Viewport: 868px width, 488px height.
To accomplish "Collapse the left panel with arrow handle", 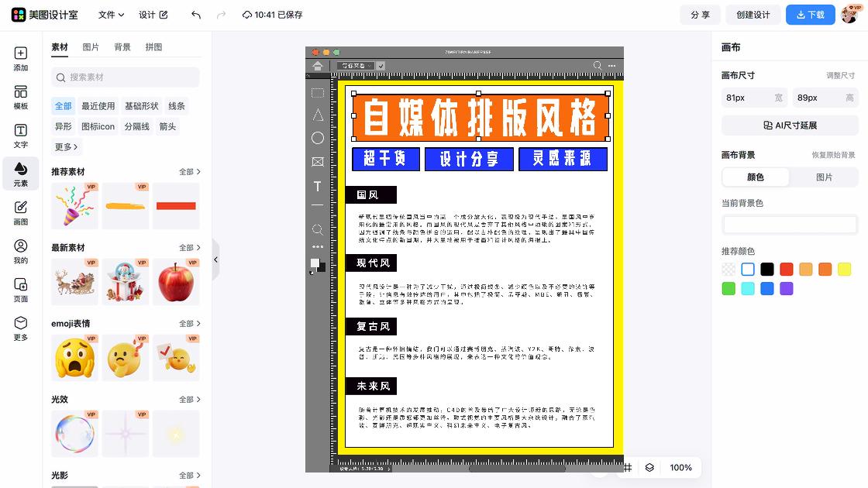I will coord(216,259).
